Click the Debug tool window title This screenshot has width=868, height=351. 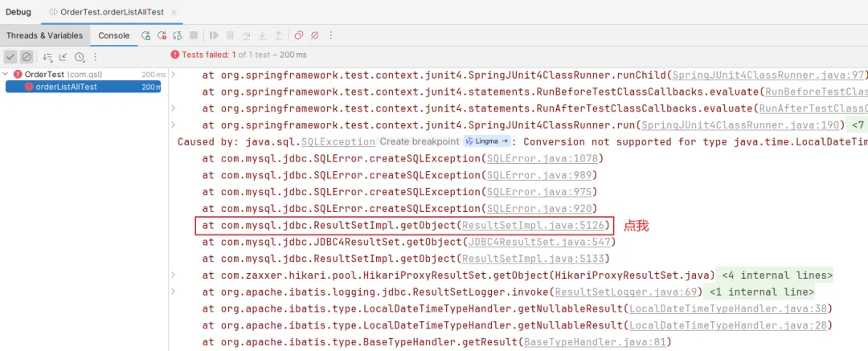pyautogui.click(x=18, y=12)
